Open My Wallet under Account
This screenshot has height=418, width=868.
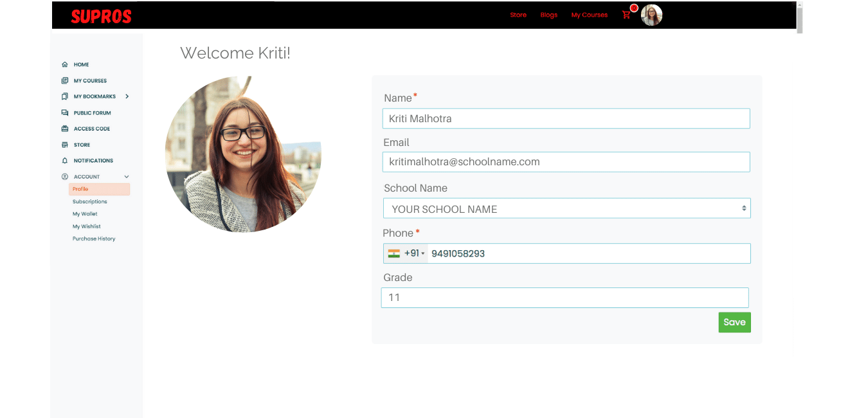[x=85, y=214]
